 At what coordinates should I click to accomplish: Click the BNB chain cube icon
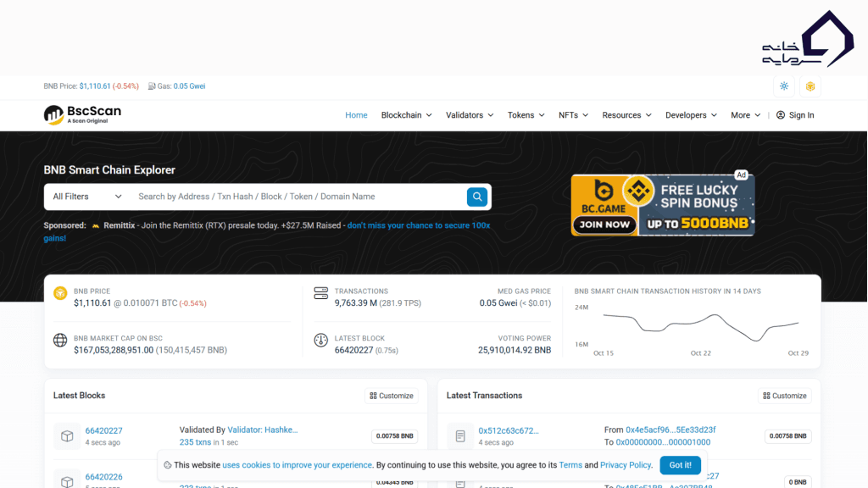(810, 86)
